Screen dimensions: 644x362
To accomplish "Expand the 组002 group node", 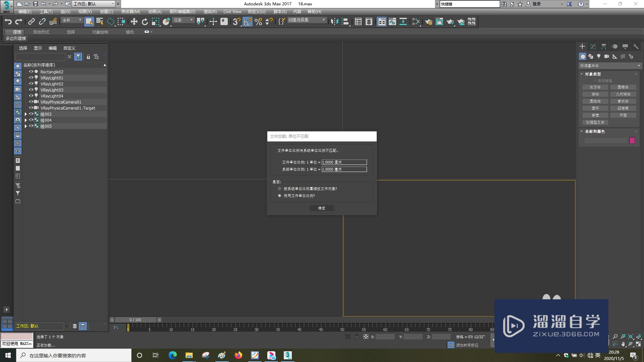I will coord(26,114).
